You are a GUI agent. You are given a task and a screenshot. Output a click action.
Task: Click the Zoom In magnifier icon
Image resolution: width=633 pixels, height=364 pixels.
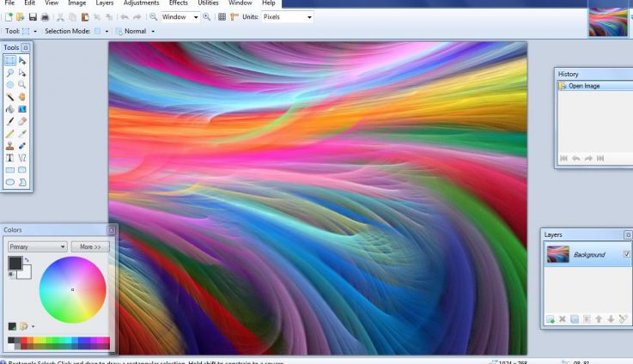tap(207, 17)
